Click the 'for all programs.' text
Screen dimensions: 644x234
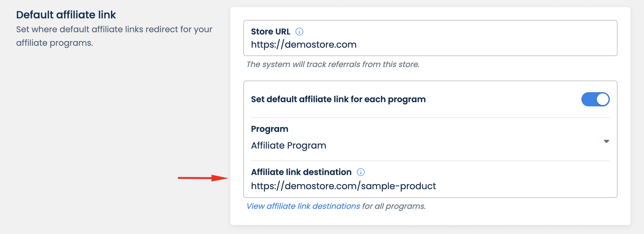[x=394, y=206]
